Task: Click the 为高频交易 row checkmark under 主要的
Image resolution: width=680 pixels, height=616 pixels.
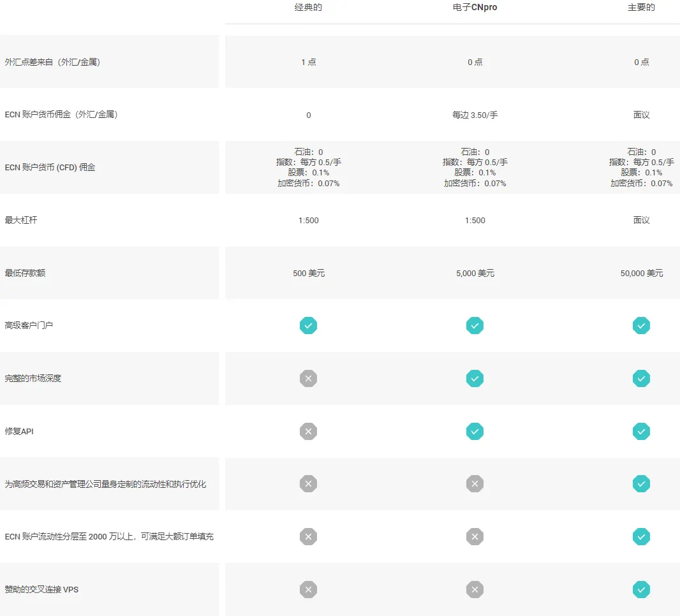Action: coord(641,484)
